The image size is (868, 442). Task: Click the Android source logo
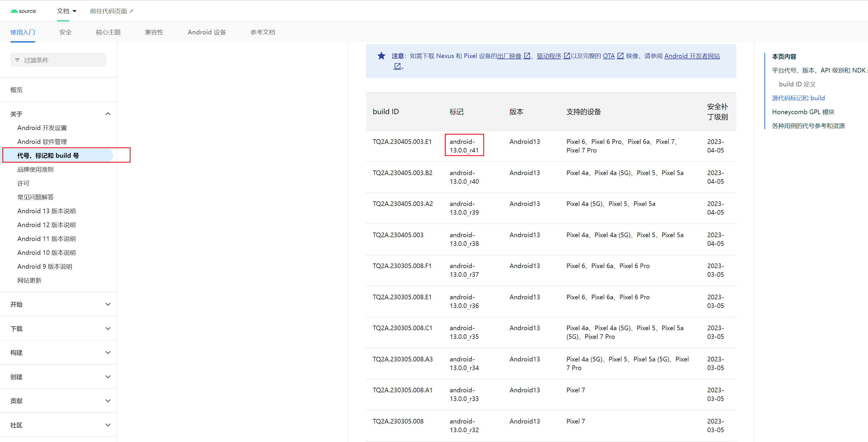point(23,11)
